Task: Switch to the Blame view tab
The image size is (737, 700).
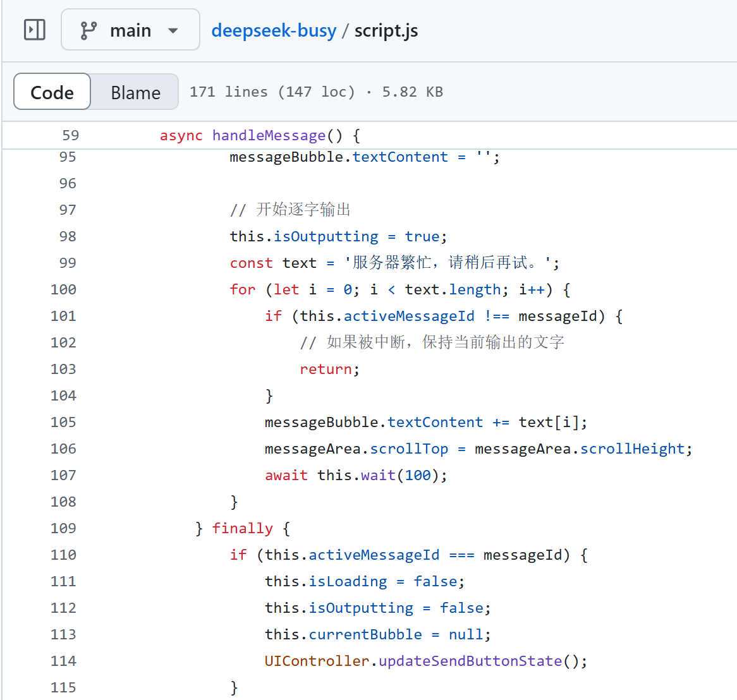Action: tap(135, 92)
